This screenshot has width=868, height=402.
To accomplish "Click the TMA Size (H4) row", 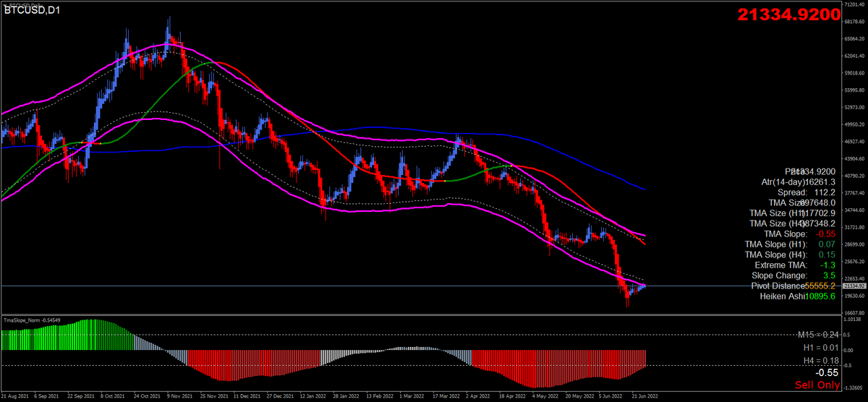I will [793, 224].
